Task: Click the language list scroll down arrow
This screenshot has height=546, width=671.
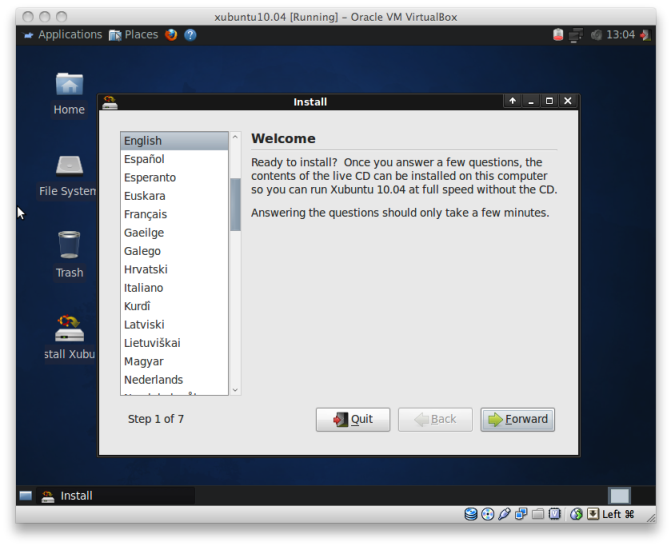Action: tap(235, 390)
